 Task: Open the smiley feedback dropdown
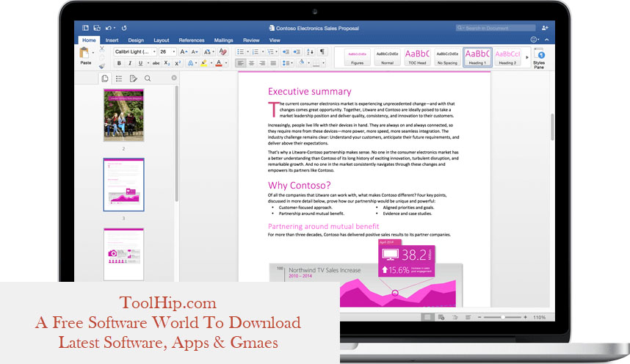coord(535,40)
